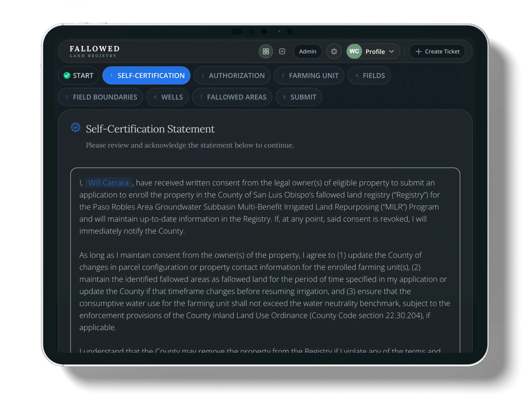532x397 pixels.
Task: Click the Fallowed Land Registry logo
Action: (94, 51)
